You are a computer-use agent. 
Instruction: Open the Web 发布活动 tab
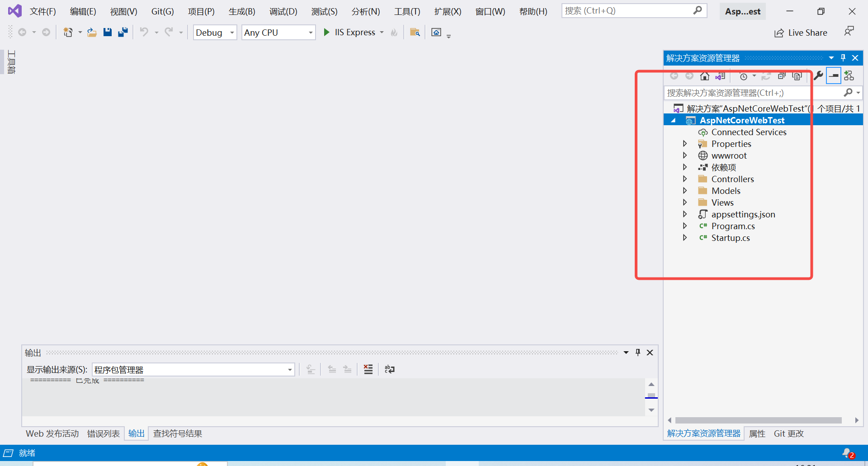tap(52, 433)
